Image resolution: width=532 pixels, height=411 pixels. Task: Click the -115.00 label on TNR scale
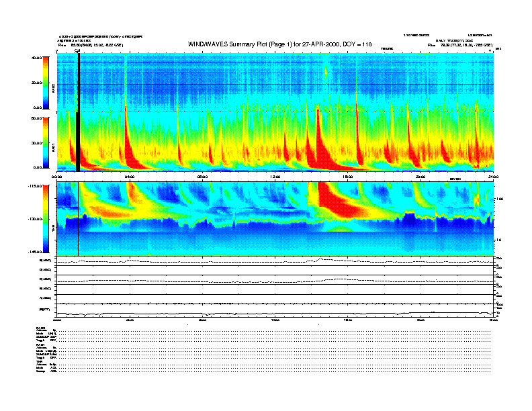36,186
